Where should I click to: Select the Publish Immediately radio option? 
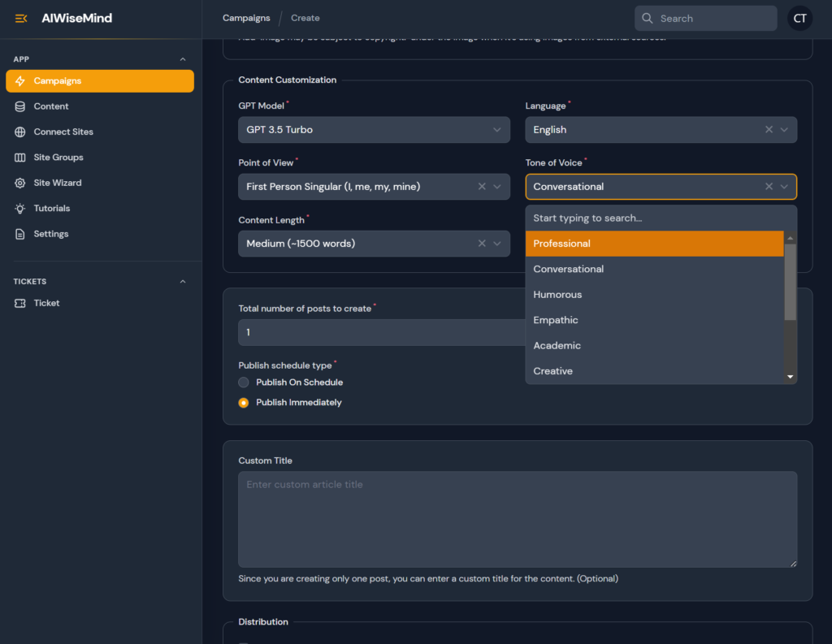[x=244, y=403]
